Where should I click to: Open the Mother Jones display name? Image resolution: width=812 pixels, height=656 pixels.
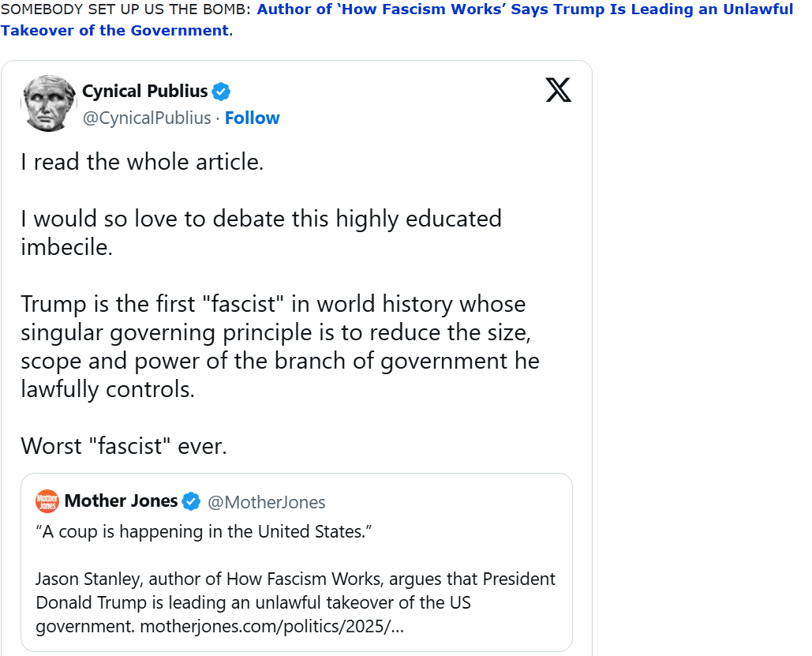click(121, 501)
